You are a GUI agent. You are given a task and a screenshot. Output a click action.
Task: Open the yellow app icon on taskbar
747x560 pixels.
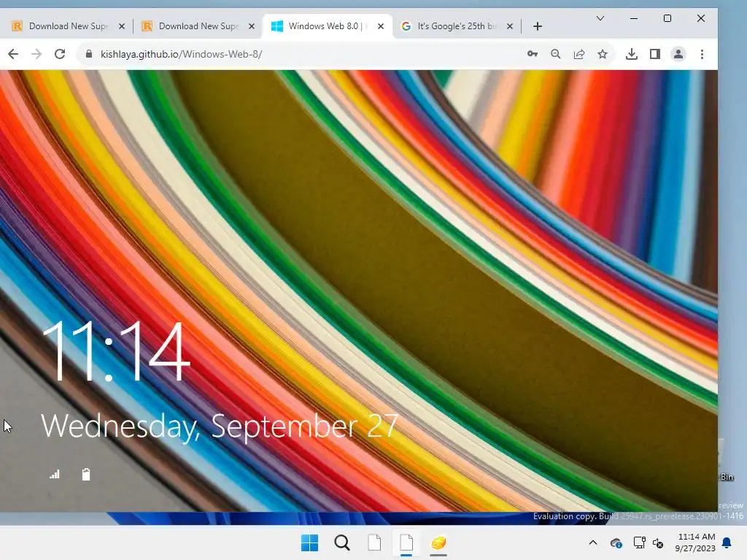pyautogui.click(x=438, y=542)
